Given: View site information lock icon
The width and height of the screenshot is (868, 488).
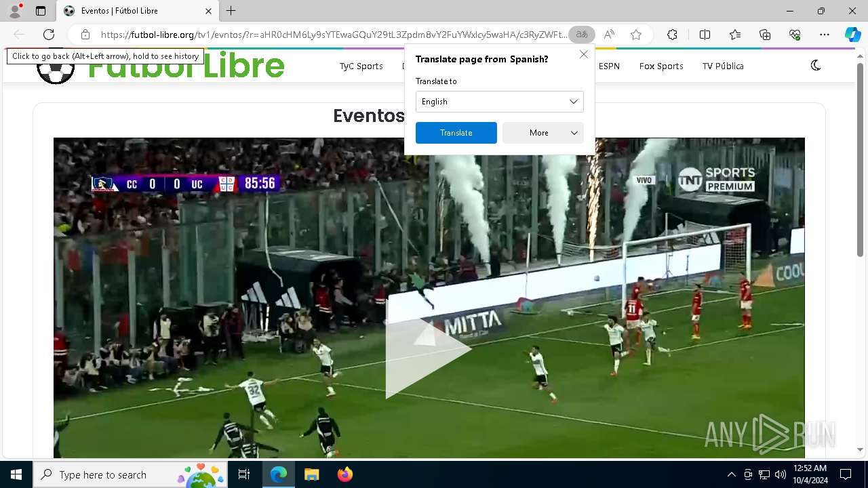Looking at the screenshot, I should point(85,35).
